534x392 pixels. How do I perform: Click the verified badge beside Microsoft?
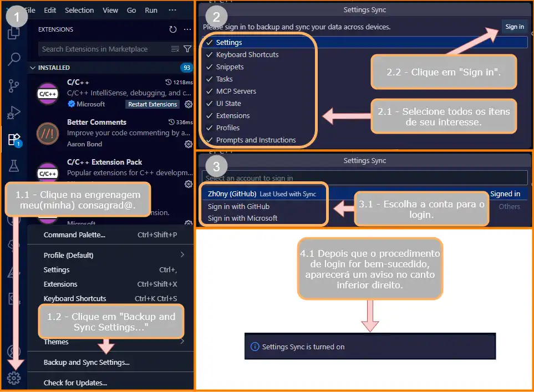[x=71, y=104]
